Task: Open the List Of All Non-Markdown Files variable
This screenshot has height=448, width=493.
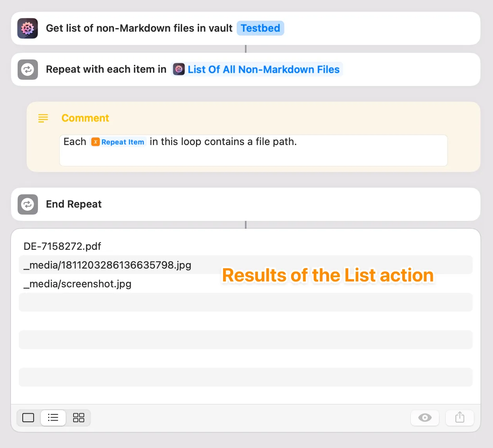Action: click(x=264, y=69)
